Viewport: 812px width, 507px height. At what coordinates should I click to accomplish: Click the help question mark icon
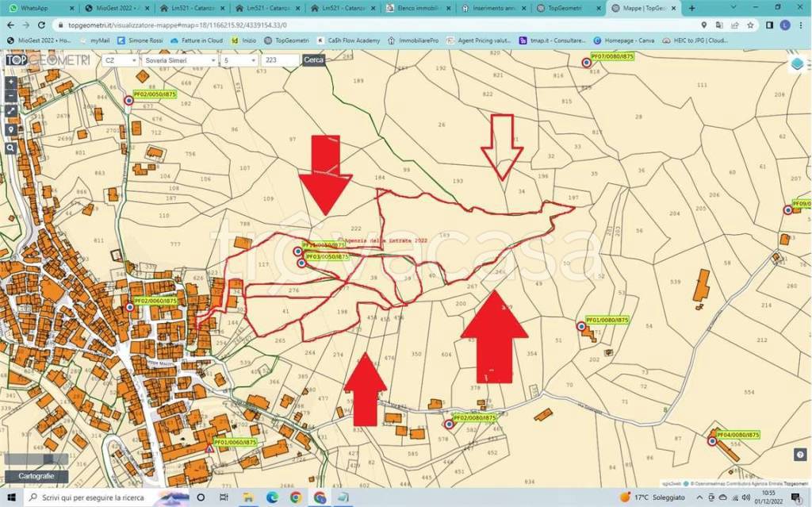799,455
